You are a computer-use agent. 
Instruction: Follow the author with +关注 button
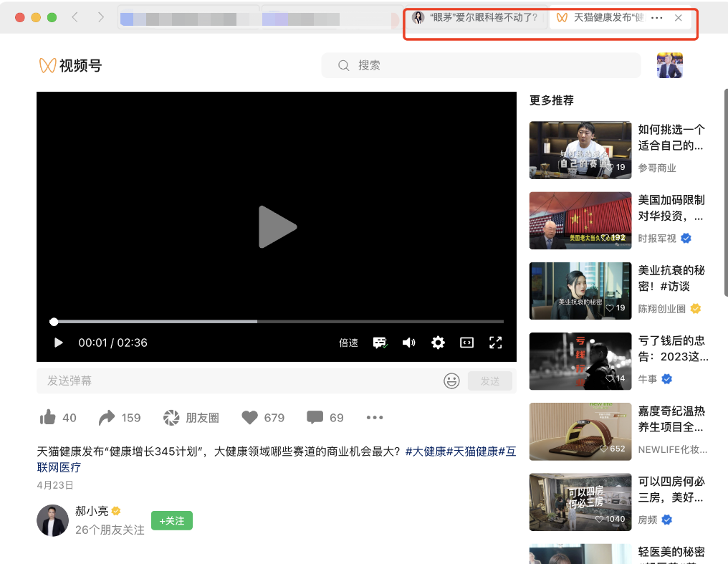pyautogui.click(x=172, y=521)
